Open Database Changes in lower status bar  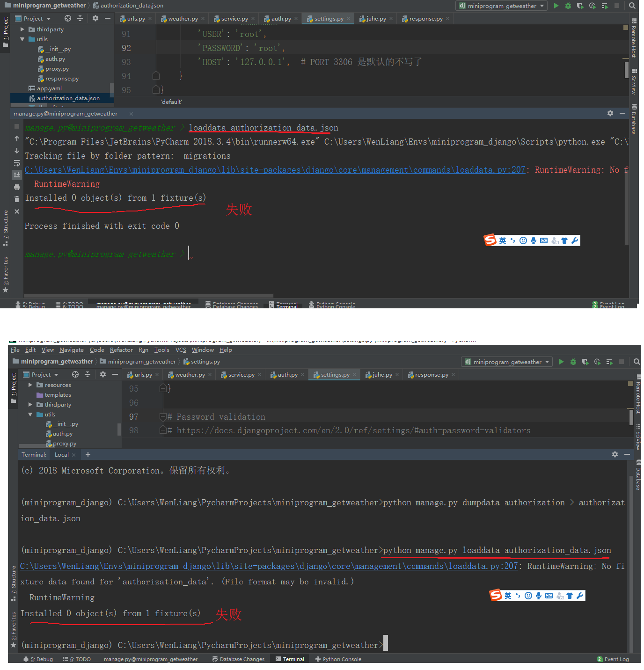pyautogui.click(x=238, y=659)
